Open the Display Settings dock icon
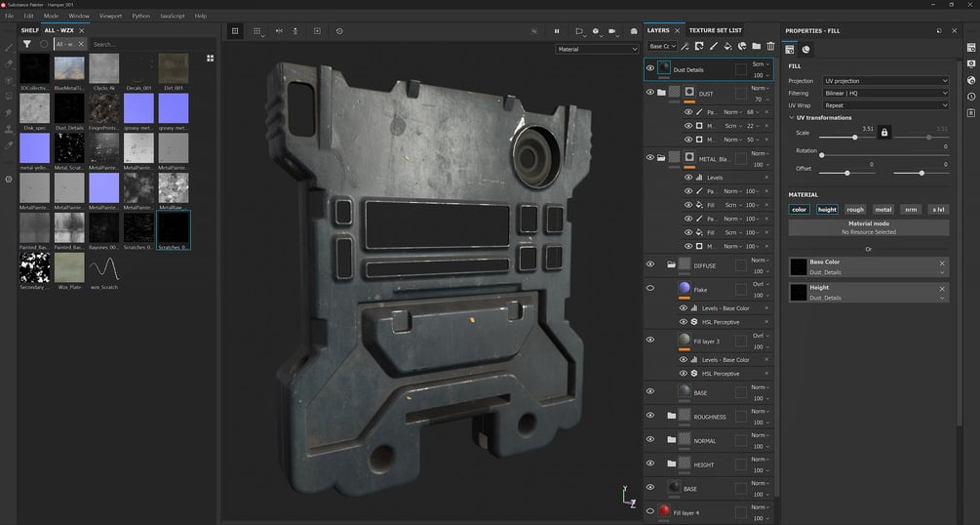The image size is (980, 525). (x=971, y=63)
